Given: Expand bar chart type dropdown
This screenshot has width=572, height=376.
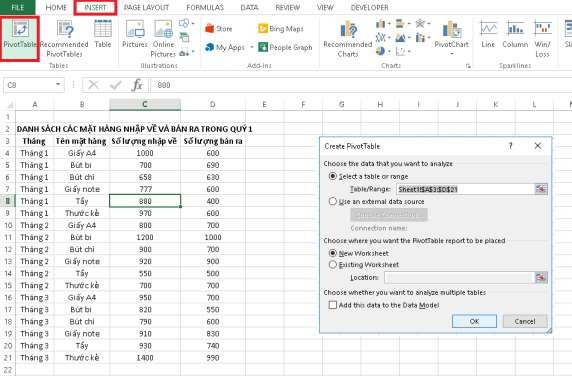Looking at the screenshot, I should click(409, 24).
